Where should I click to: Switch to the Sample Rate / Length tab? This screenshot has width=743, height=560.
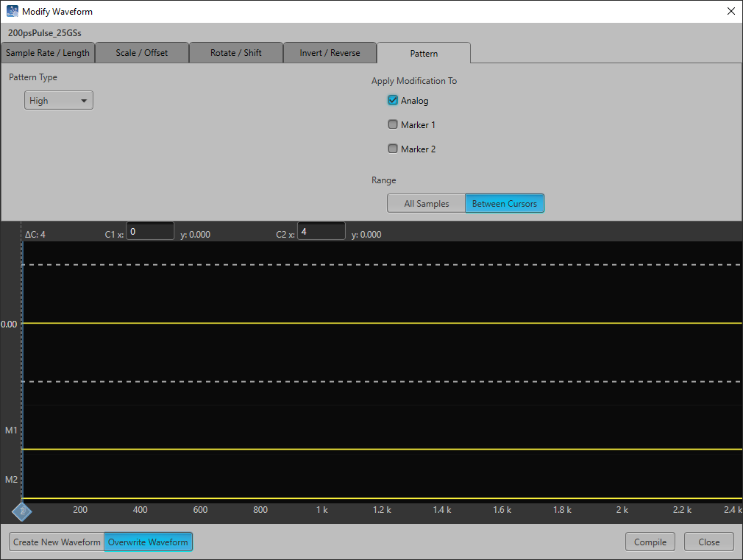48,52
